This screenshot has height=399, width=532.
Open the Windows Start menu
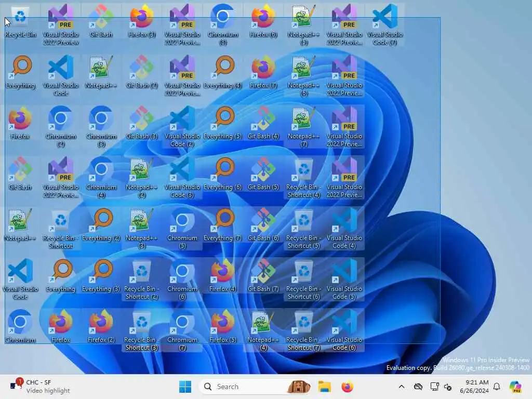[185, 387]
